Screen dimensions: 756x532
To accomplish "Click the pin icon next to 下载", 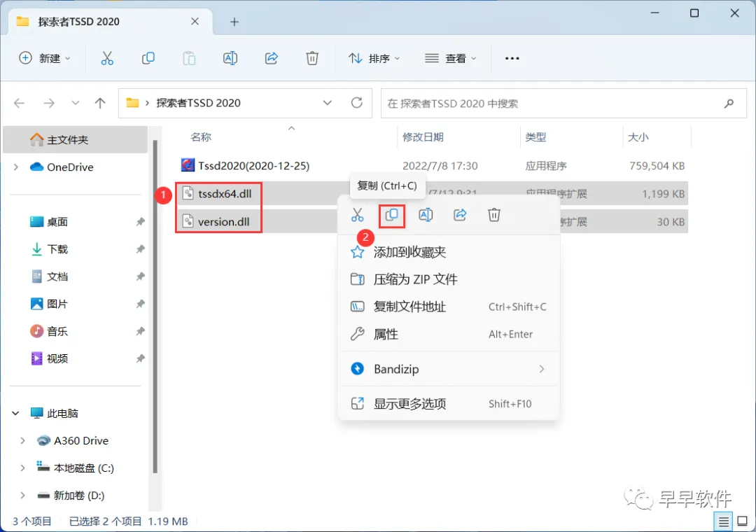I will (x=140, y=249).
